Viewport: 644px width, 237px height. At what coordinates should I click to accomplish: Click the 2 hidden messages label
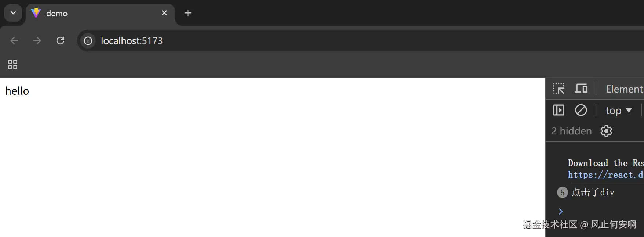pos(571,131)
